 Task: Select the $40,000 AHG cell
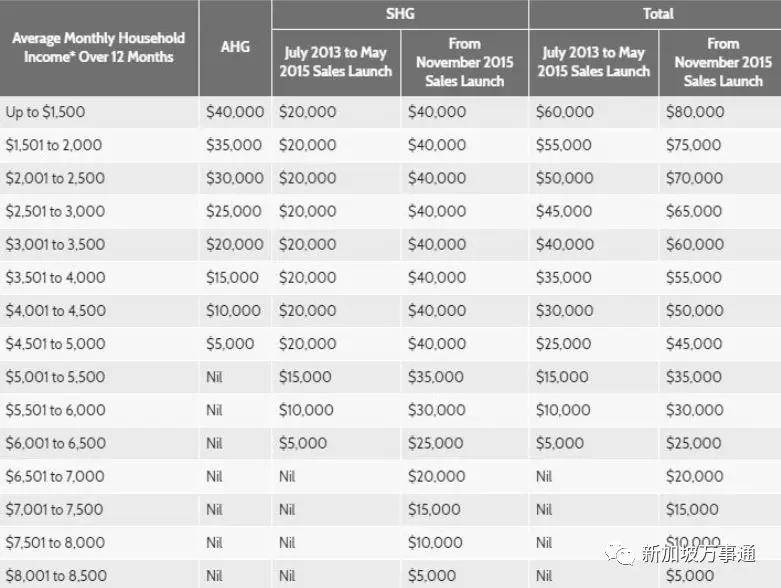[235, 112]
